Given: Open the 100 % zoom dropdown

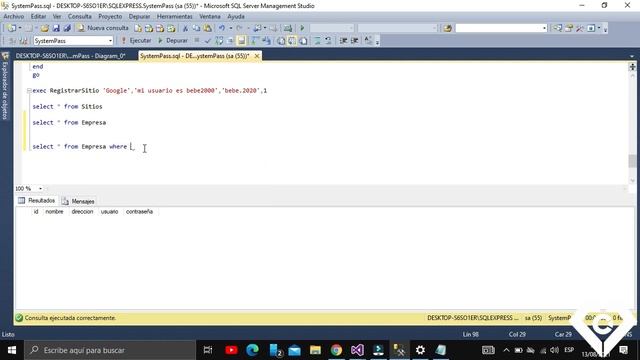Looking at the screenshot, I should tap(40, 189).
